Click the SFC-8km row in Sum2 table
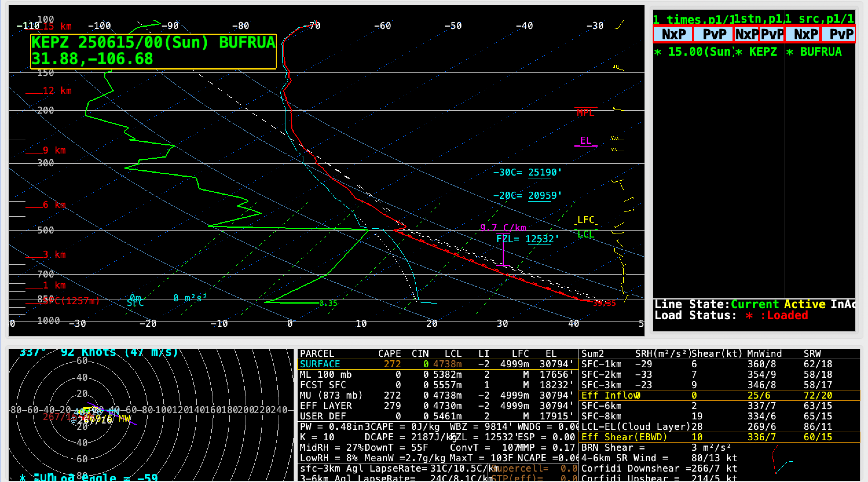Screen dimensions: 868x482 pyautogui.click(x=719, y=416)
